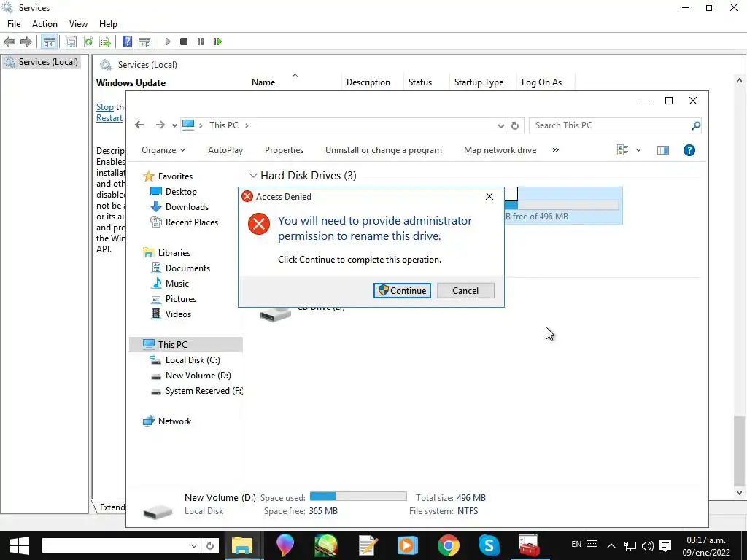Screen dimensions: 747x560
Task: Select Network in the navigation pane
Action: tap(167, 421)
